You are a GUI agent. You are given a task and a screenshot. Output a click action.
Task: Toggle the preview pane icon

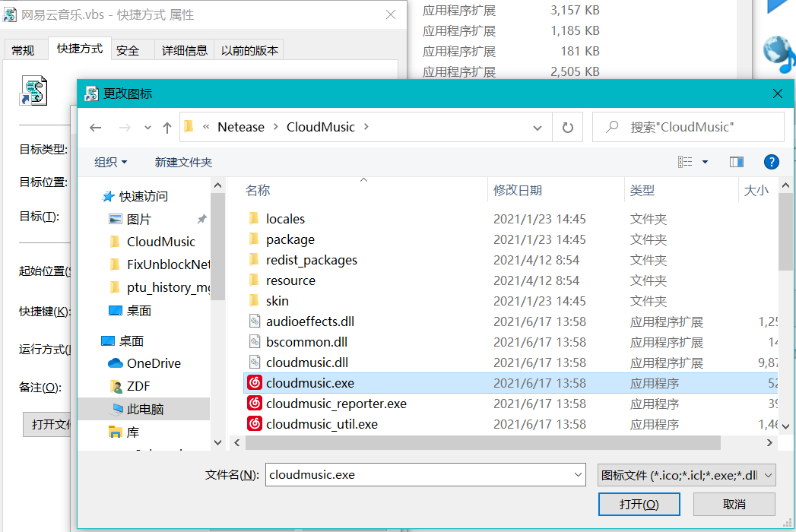(737, 162)
